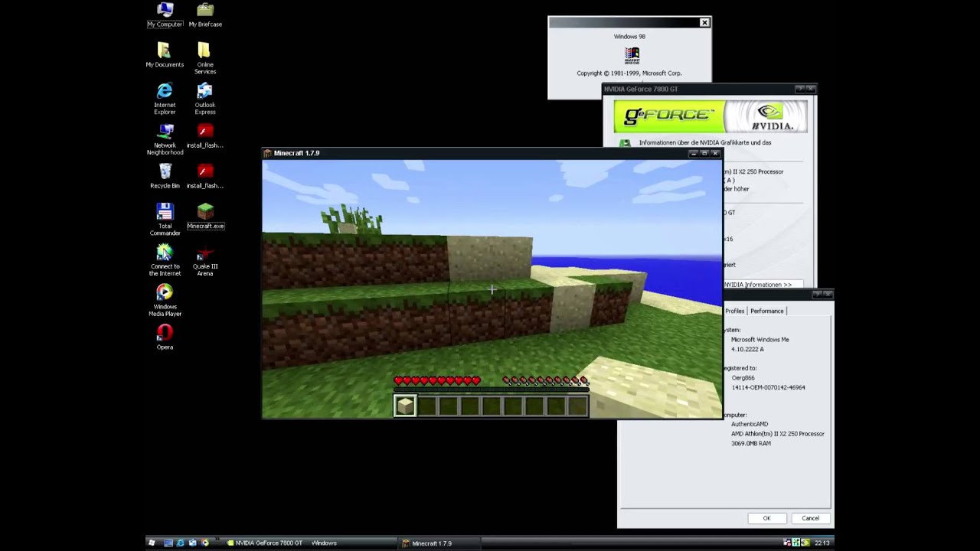Viewport: 980px width, 551px height.
Task: Click the leftmost system tray icon
Action: coord(788,543)
